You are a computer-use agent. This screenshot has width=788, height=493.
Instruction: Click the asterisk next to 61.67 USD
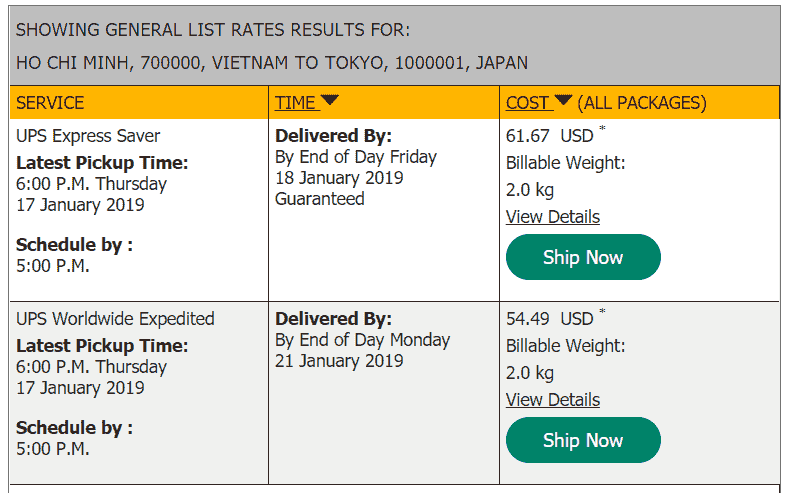(x=602, y=129)
